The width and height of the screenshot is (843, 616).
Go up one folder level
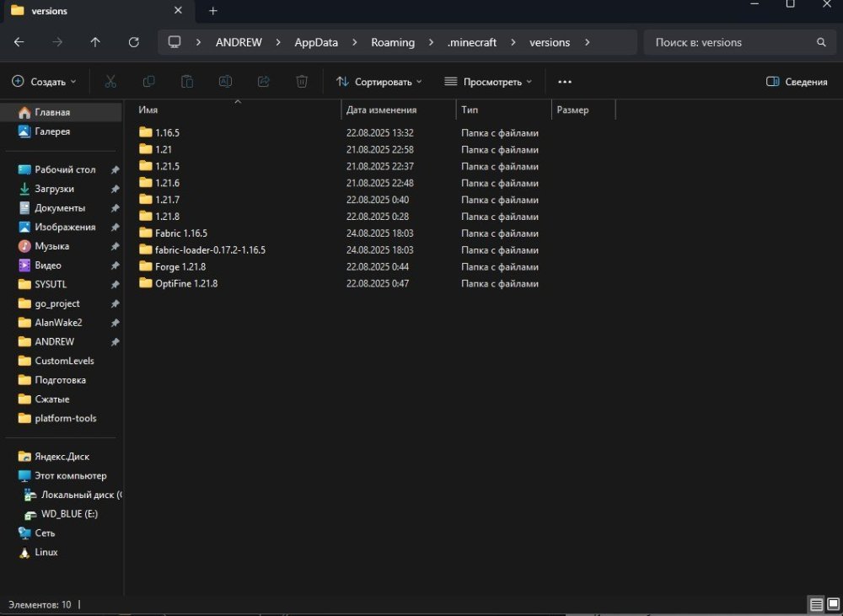tap(95, 42)
